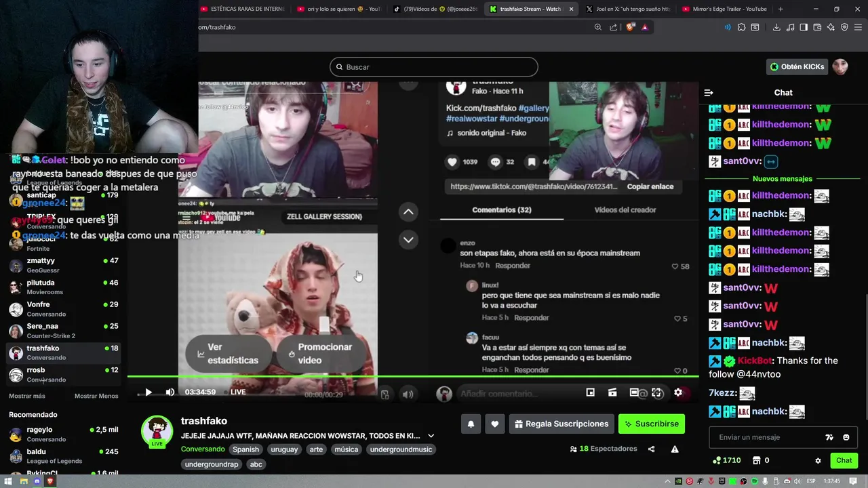868x488 pixels.
Task: Click Ver estadísticas button
Action: click(229, 354)
